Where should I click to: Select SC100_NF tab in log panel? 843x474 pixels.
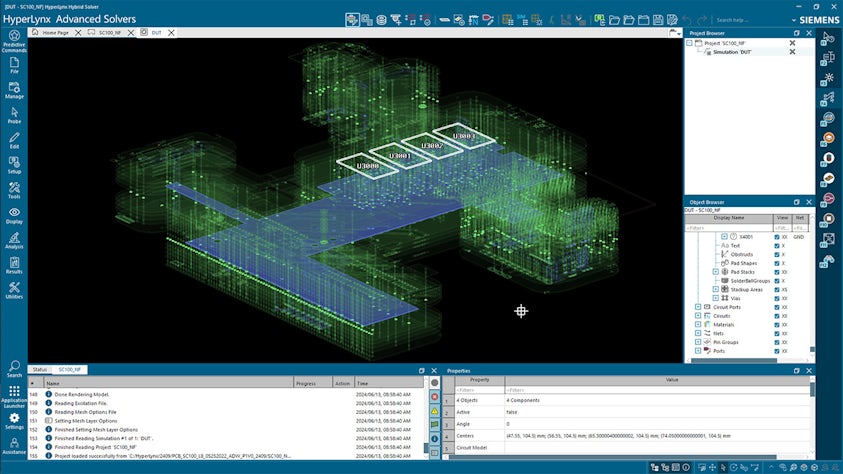click(70, 370)
